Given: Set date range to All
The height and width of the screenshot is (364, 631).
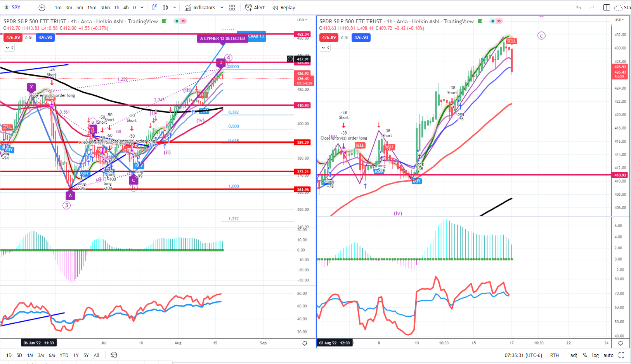Looking at the screenshot, I should point(97,355).
